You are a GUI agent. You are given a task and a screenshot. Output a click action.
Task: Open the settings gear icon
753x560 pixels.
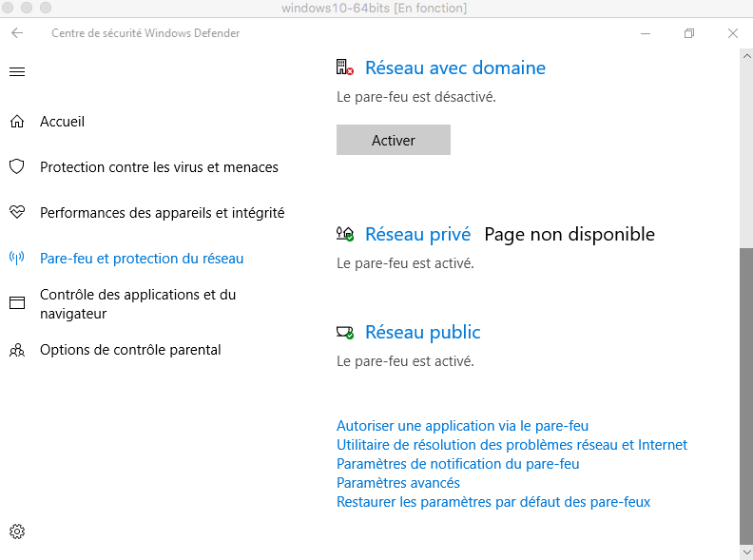17,531
